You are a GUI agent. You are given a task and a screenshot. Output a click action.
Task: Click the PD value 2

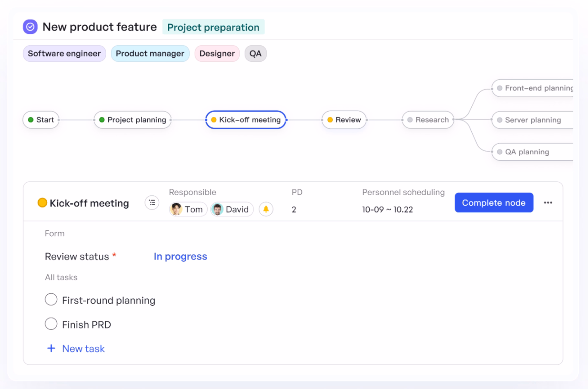[294, 210]
